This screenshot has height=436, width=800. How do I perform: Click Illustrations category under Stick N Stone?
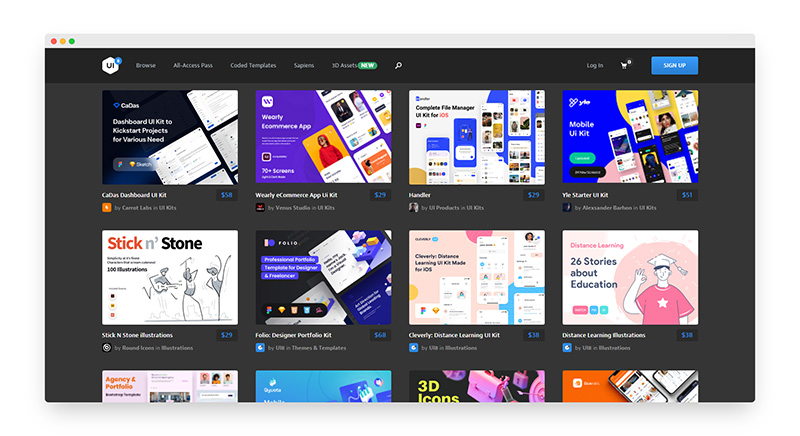tap(177, 348)
